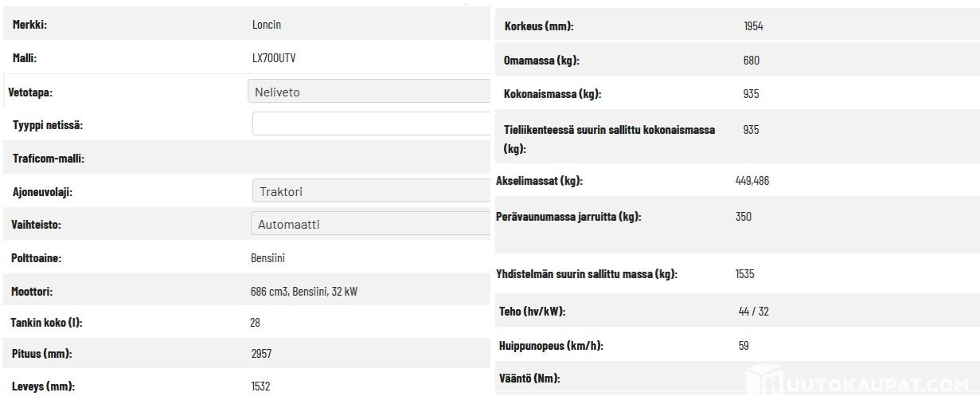The width and height of the screenshot is (980, 408).
Task: Select the brand value Loncin
Action: tap(267, 25)
